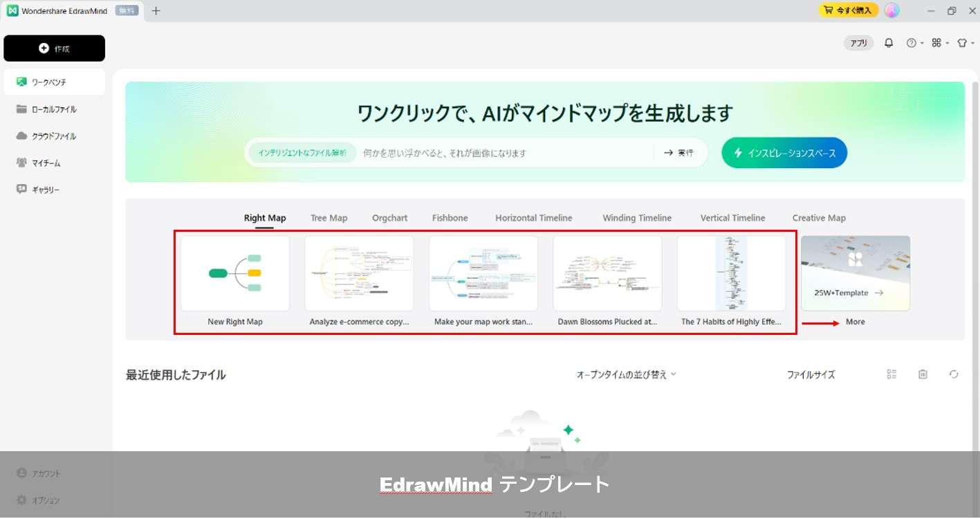Click the More label under templates
The image size is (980, 519).
coord(856,322)
